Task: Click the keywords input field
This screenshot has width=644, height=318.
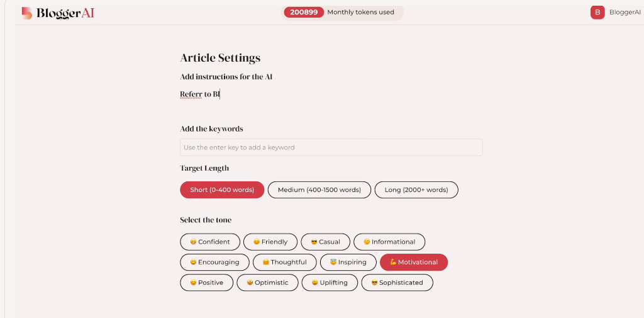Action: click(x=331, y=147)
